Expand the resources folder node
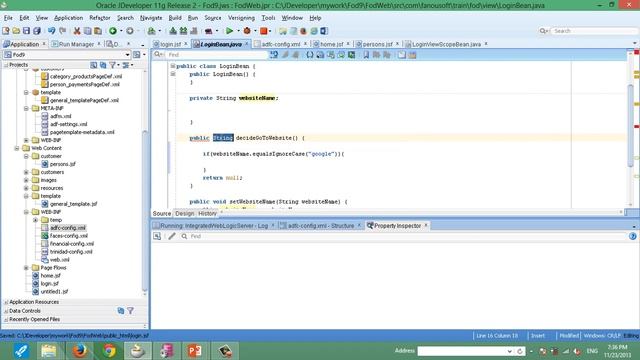640x360 pixels. (x=27, y=188)
